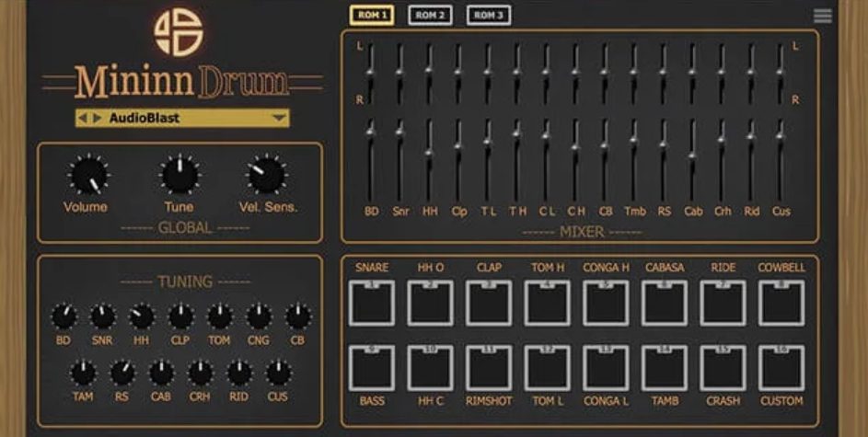The width and height of the screenshot is (868, 437).
Task: Click the Mininn Drum logo emblem
Action: pyautogui.click(x=178, y=31)
